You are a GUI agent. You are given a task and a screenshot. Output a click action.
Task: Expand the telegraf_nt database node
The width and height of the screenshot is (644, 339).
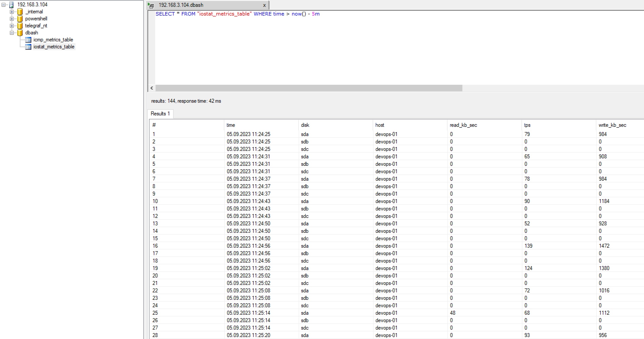(x=12, y=26)
